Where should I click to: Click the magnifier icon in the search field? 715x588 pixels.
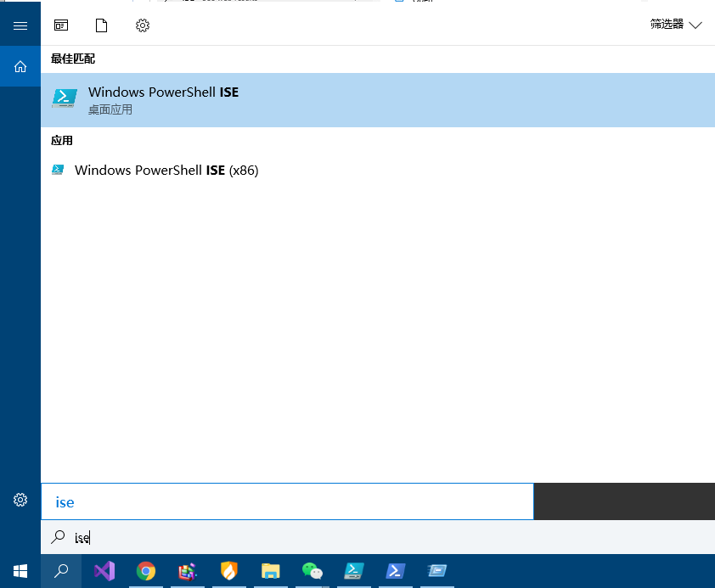58,537
